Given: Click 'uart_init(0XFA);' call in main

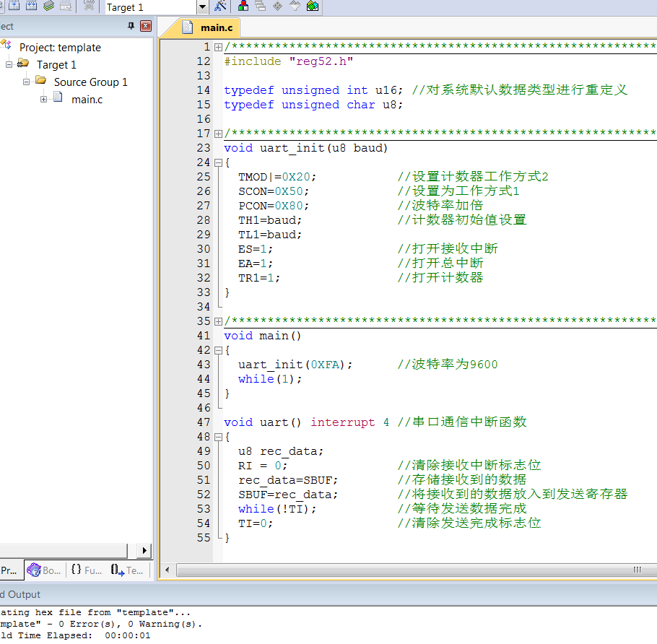Looking at the screenshot, I should pos(295,365).
